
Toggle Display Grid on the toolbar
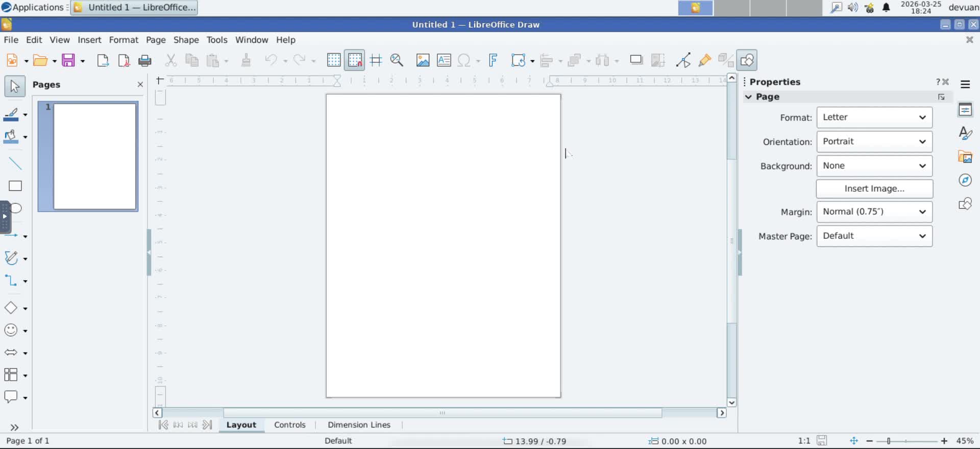click(334, 60)
